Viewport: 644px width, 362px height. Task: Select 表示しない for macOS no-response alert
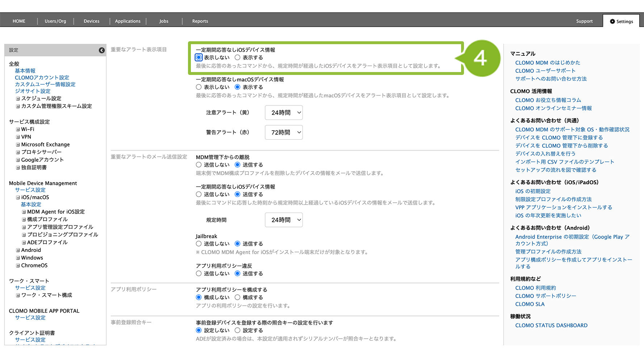[198, 87]
